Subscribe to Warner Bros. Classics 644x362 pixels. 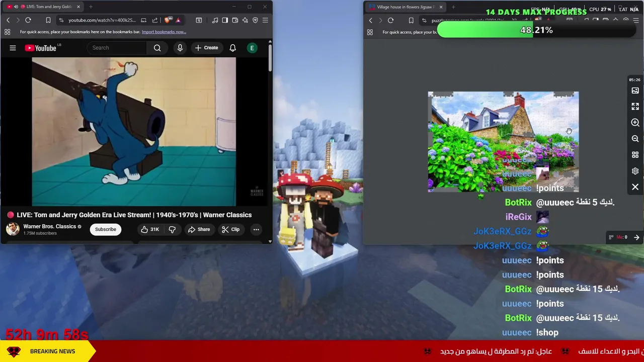click(106, 229)
